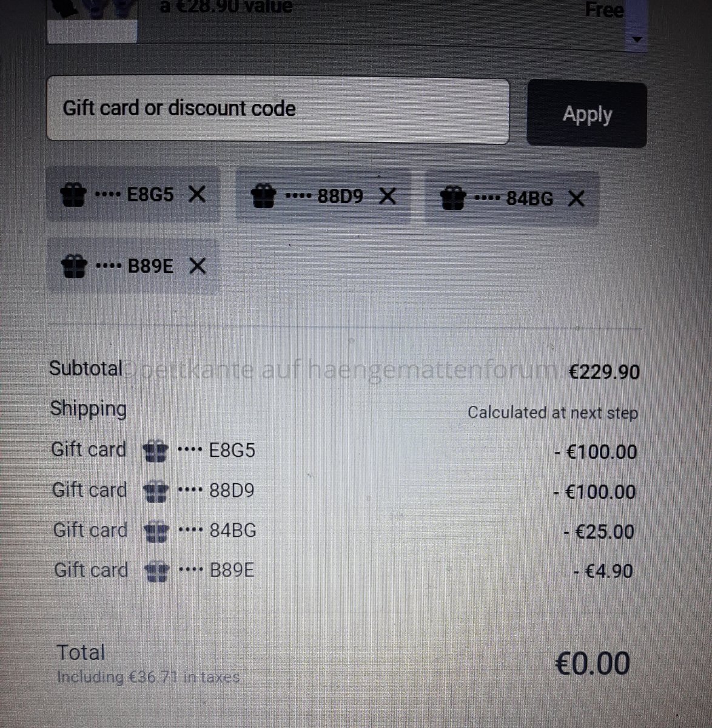Click the €229.90 subtotal amount
Image resolution: width=712 pixels, height=728 pixels.
(x=604, y=372)
